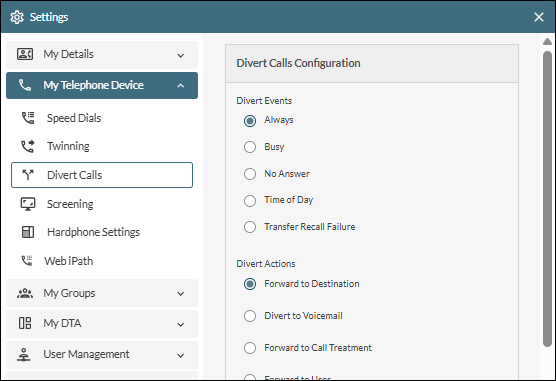Click the My Telephone Device phone icon

coord(25,85)
